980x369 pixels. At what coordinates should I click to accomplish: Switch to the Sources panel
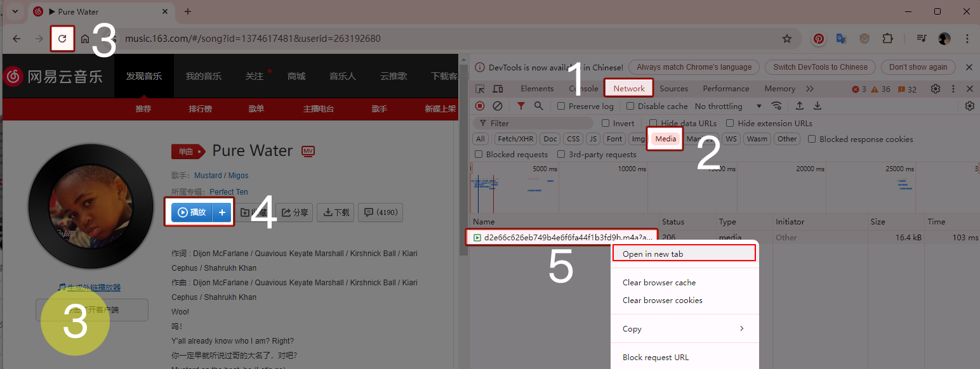tap(674, 89)
